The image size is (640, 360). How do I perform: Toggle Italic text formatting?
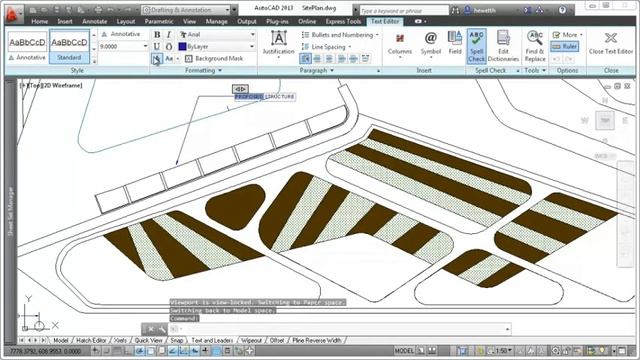coord(169,35)
